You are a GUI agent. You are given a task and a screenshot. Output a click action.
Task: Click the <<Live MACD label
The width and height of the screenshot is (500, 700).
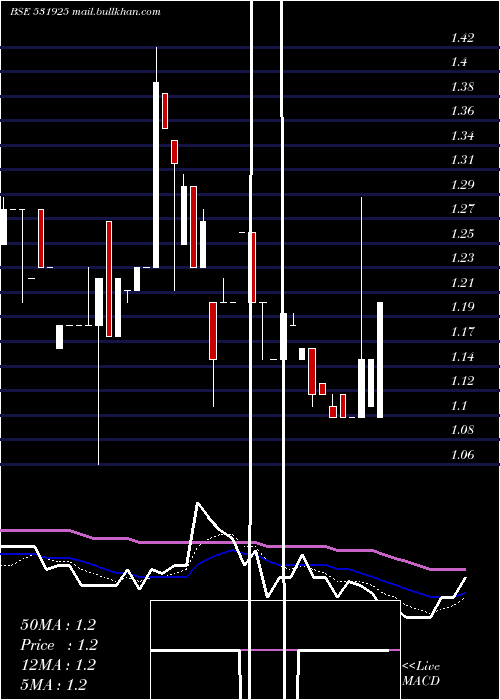click(x=421, y=673)
